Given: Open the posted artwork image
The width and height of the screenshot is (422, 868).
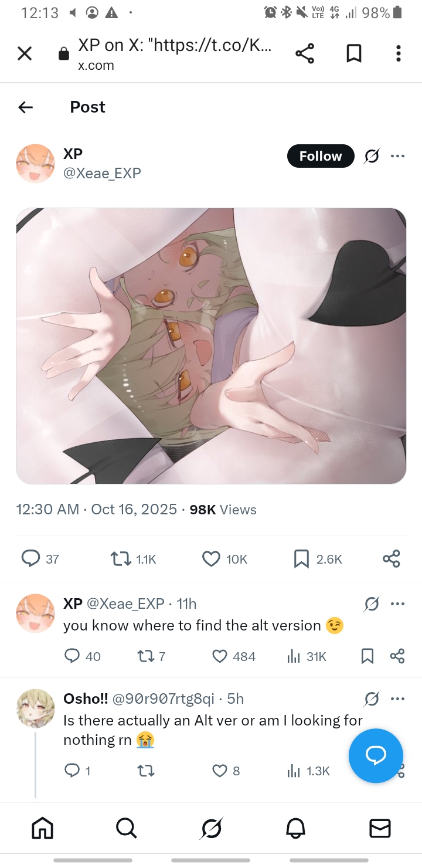Looking at the screenshot, I should (x=211, y=346).
